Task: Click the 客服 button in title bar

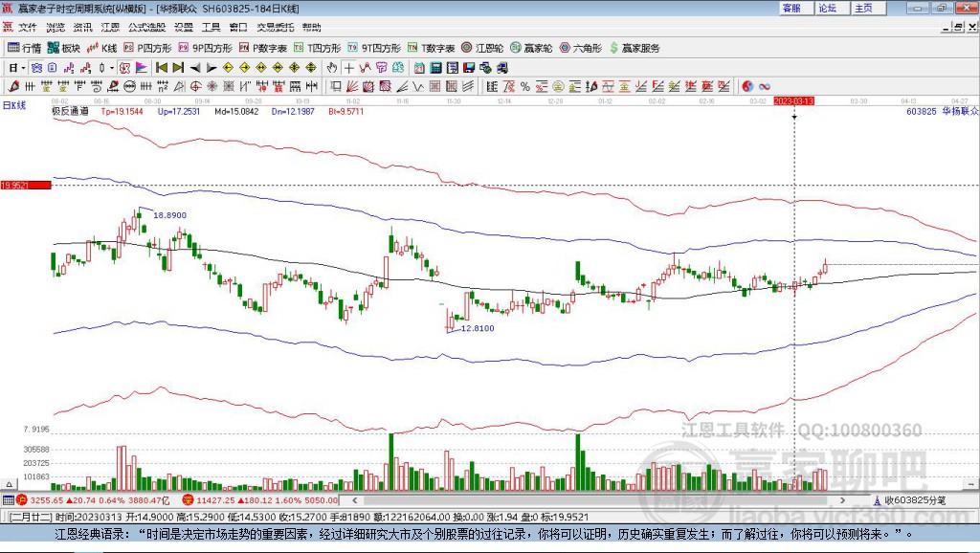Action: click(x=795, y=8)
